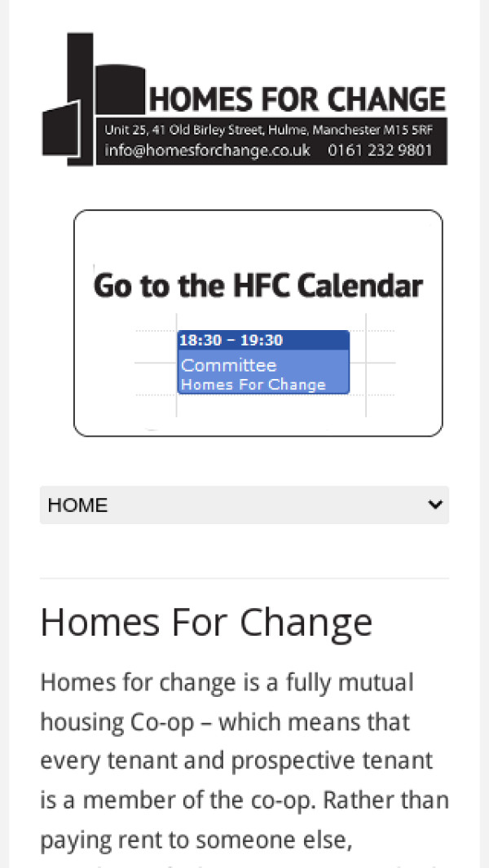Click the HOME label in the navigation selector
Viewport: 489px width, 868px height.
point(78,505)
